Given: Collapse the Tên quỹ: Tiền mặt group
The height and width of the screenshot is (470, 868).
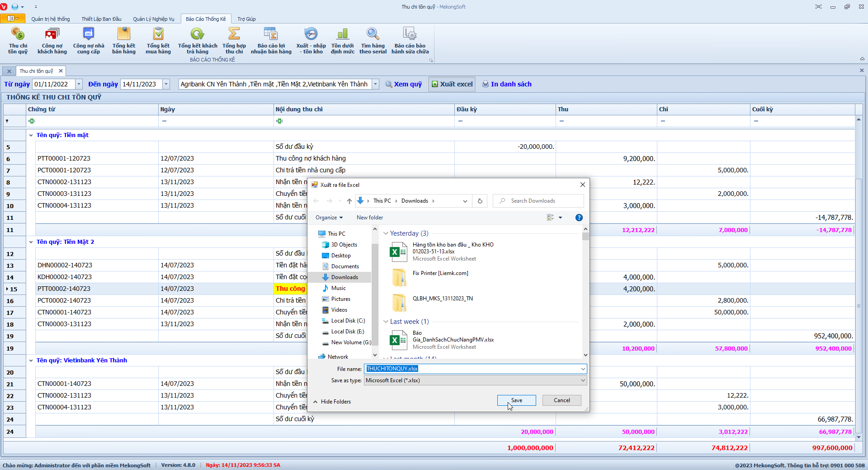Looking at the screenshot, I should pyautogui.click(x=31, y=135).
